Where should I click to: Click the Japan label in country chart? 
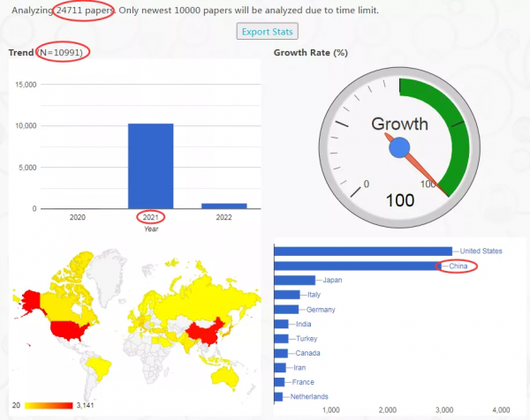332,281
